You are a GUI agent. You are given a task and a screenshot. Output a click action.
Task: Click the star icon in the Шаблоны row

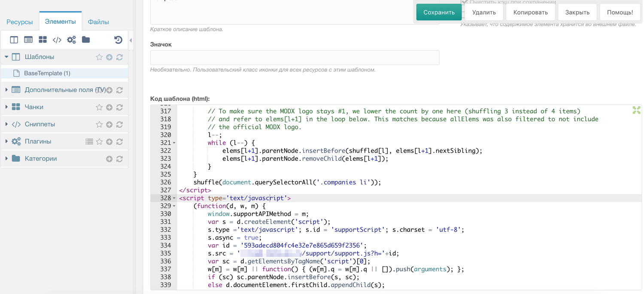pyautogui.click(x=99, y=57)
